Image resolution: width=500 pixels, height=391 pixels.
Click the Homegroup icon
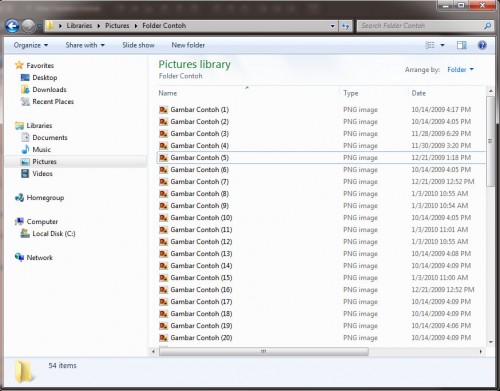tap(19, 197)
